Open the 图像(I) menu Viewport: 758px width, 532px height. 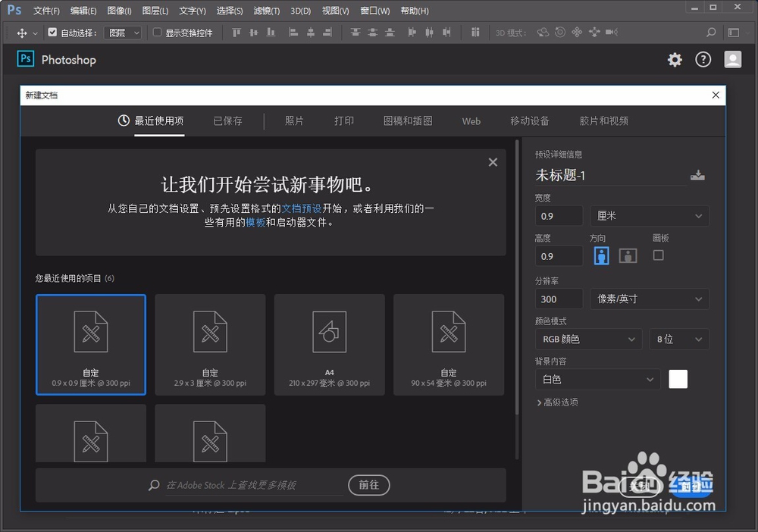119,11
